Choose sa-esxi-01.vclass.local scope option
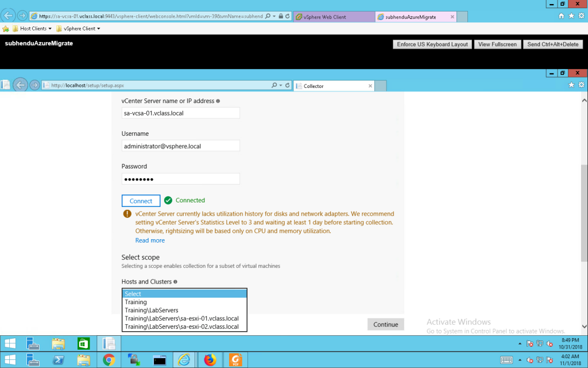The image size is (588, 368). [184, 319]
